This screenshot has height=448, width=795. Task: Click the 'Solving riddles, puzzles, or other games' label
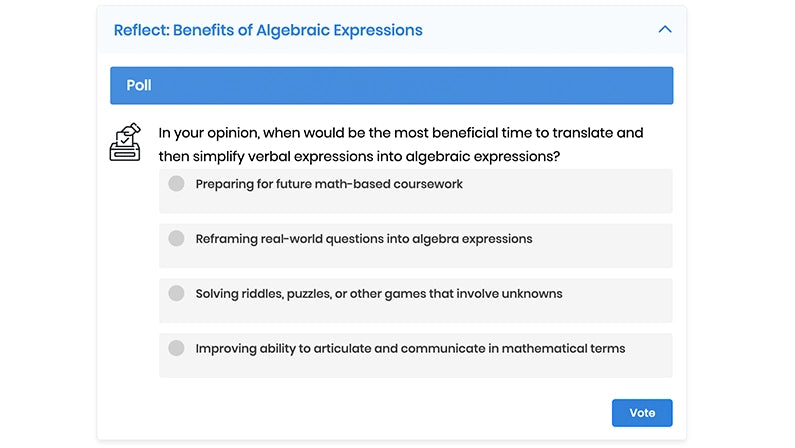coord(379,294)
